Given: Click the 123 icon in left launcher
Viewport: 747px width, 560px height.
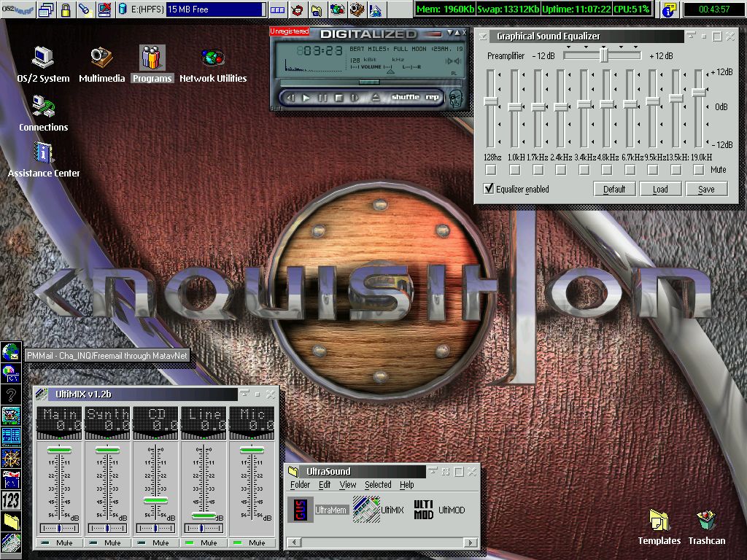Looking at the screenshot, I should tap(10, 500).
